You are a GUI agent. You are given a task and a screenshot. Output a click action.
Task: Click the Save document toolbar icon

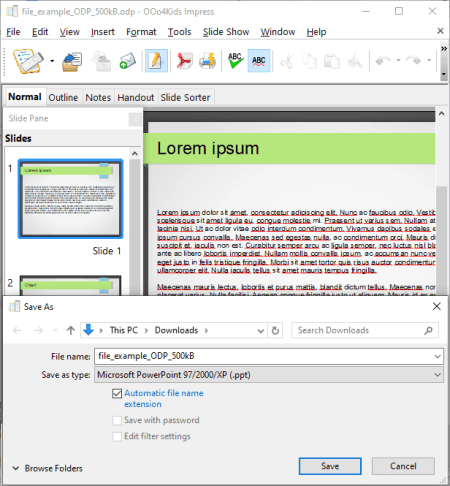(x=102, y=61)
